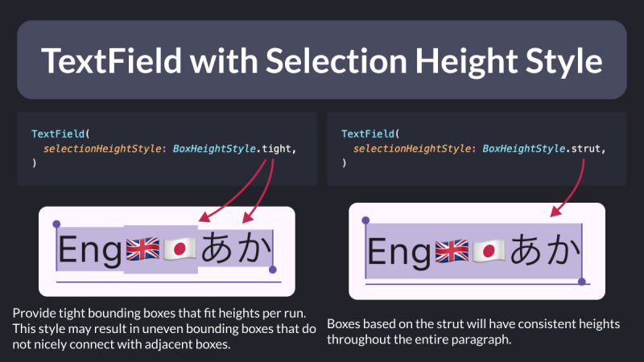This screenshot has height=362, width=644.
Task: Click the UK flag emoji in the tight example
Action: coord(143,249)
